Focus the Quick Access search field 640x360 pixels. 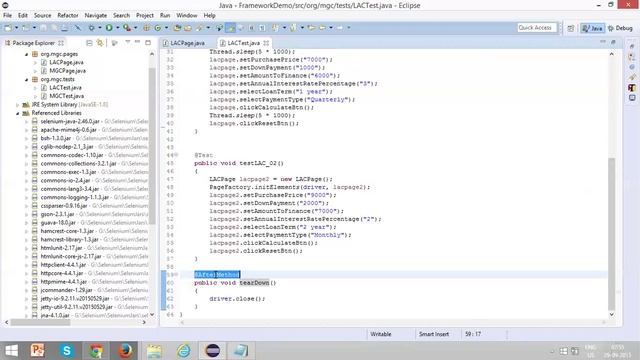[x=537, y=27]
